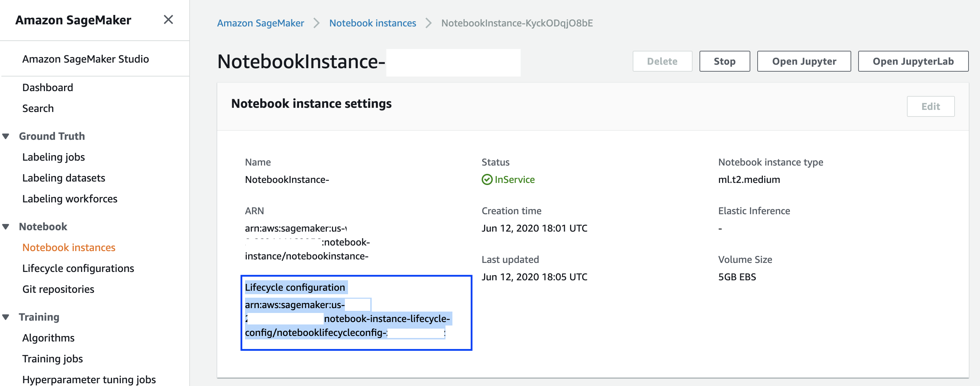The height and width of the screenshot is (386, 980).
Task: Click the green InService status check icon
Action: (x=487, y=179)
